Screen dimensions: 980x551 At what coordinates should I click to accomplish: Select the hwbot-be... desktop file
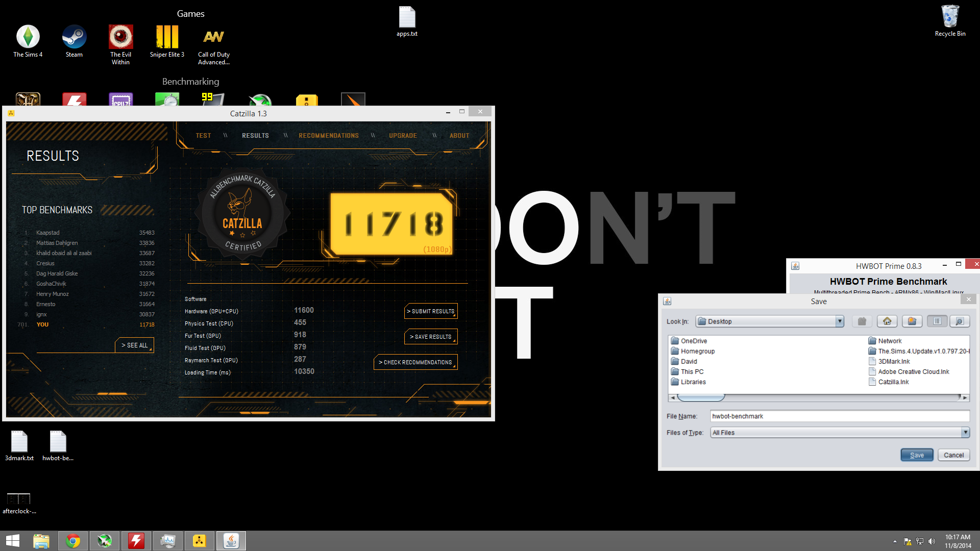tap(58, 446)
